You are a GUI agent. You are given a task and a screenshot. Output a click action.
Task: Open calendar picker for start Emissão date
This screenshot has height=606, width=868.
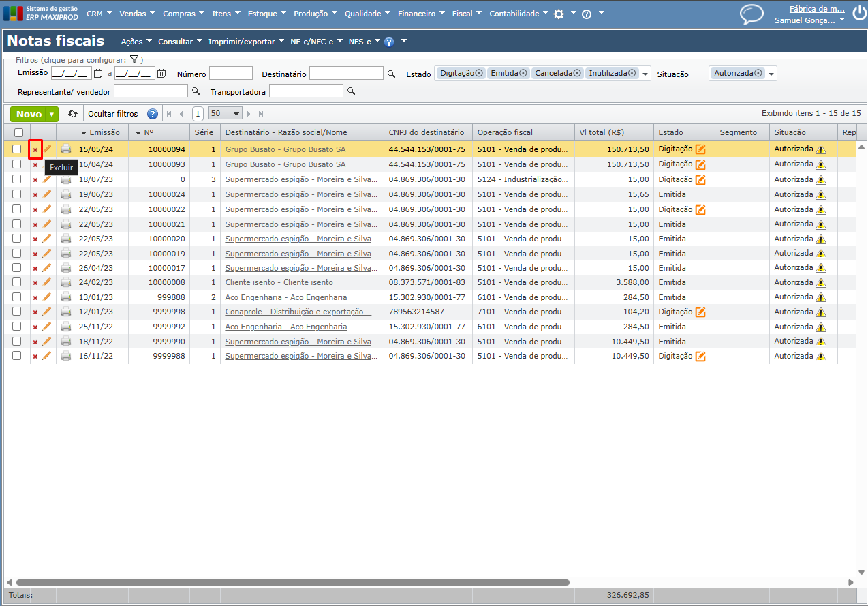pos(98,74)
